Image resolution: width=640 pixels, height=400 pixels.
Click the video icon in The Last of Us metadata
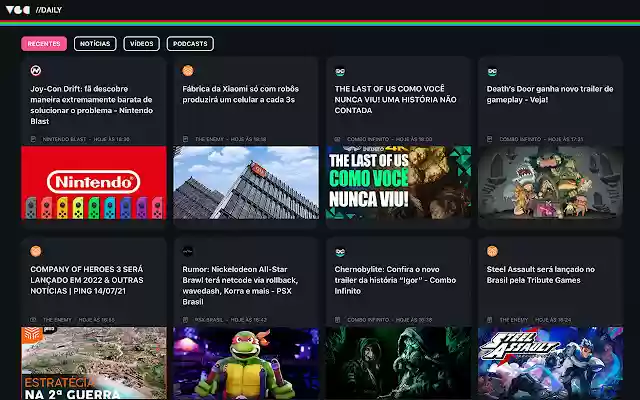[x=338, y=139]
